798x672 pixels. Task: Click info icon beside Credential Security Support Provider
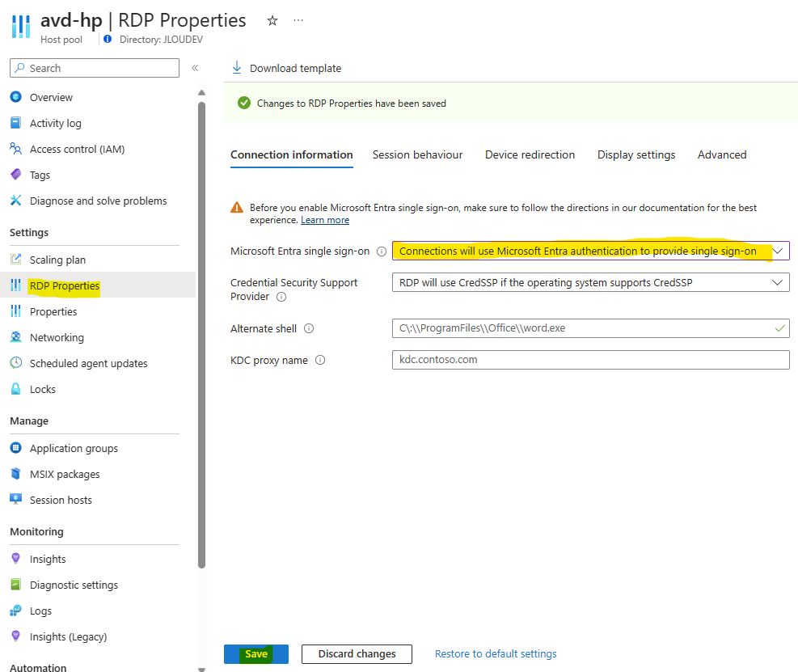pyautogui.click(x=281, y=297)
